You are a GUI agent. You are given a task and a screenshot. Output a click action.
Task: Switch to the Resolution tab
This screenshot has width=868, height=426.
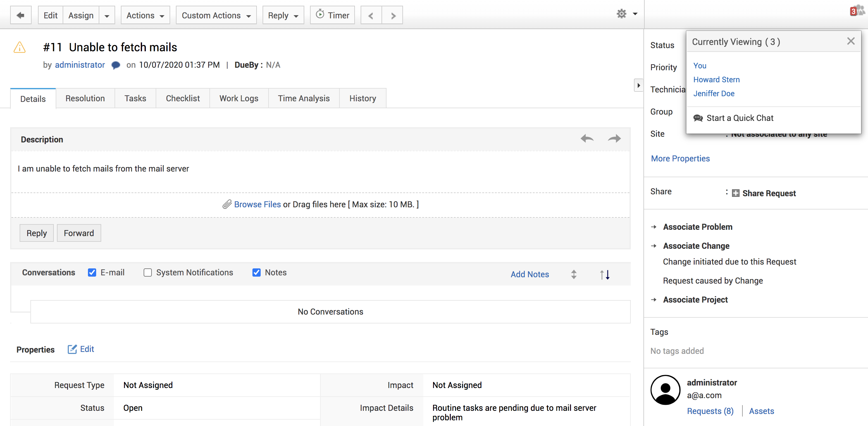(x=85, y=98)
